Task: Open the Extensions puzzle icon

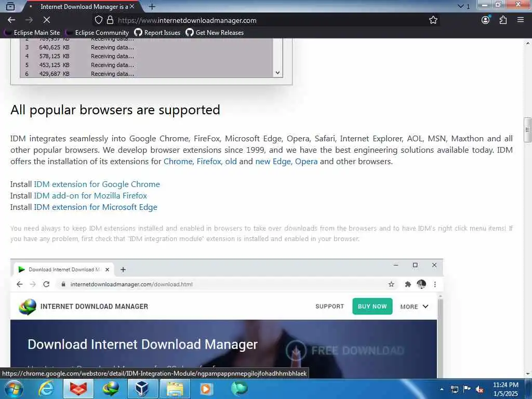Action: (503, 20)
